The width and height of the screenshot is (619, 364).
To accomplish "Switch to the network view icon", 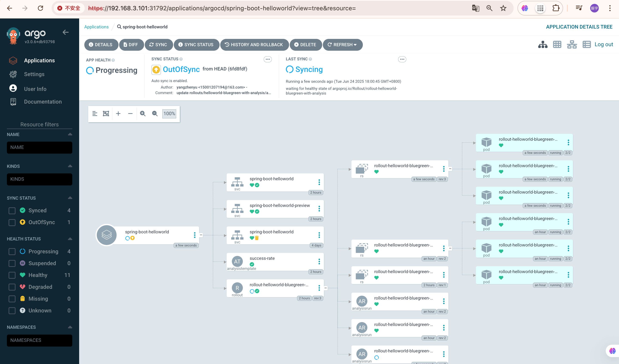I will tap(572, 45).
